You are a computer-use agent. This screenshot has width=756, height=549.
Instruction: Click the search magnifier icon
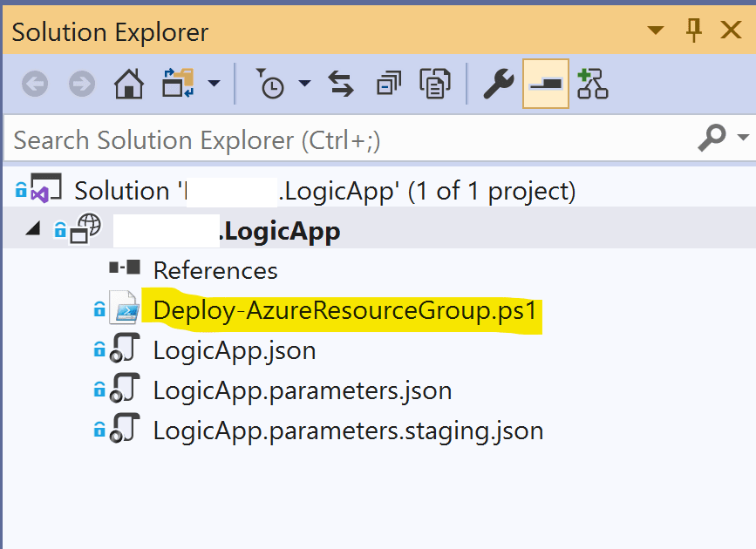pyautogui.click(x=712, y=138)
